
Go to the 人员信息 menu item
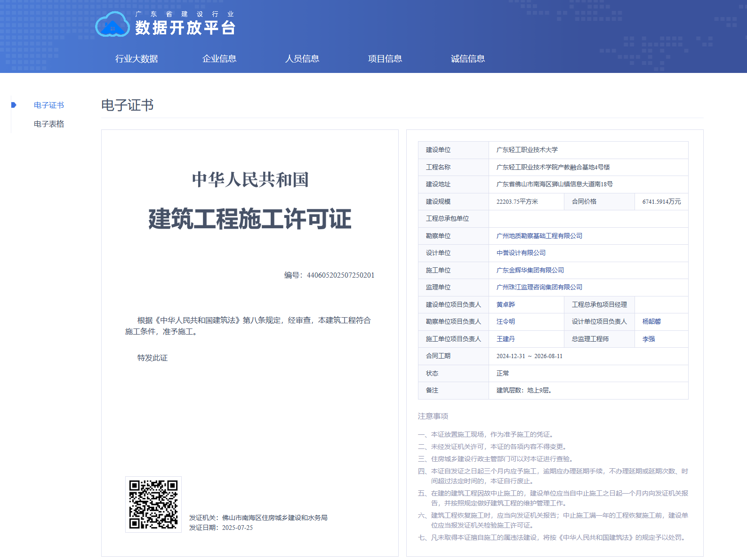(302, 59)
